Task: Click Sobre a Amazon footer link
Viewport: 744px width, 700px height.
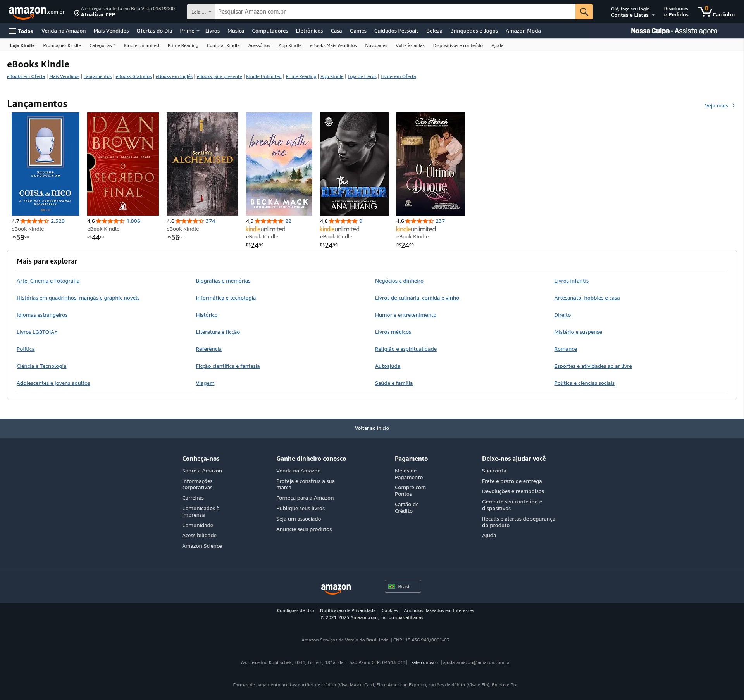Action: coord(202,471)
